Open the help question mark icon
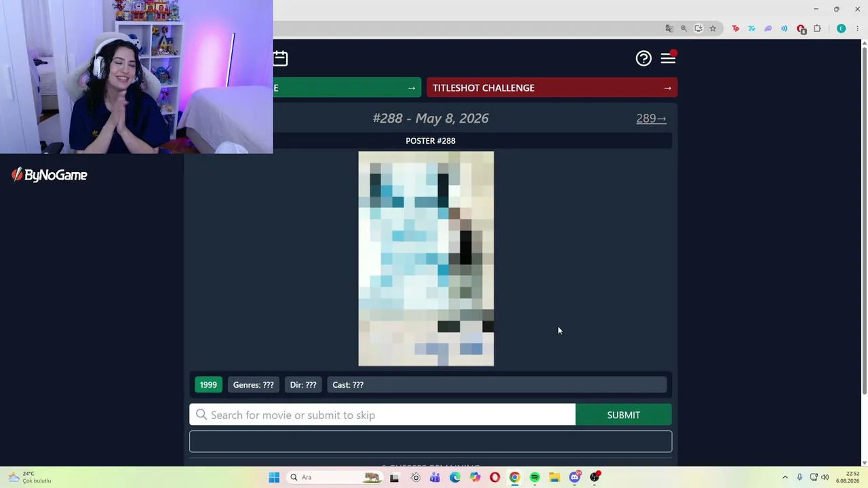The image size is (868, 488). pyautogui.click(x=644, y=58)
